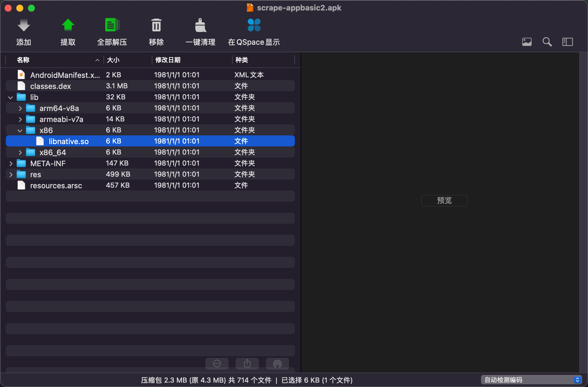Click the Remove (移除) trash icon
Viewport: 588px width, 387px height.
[x=156, y=26]
